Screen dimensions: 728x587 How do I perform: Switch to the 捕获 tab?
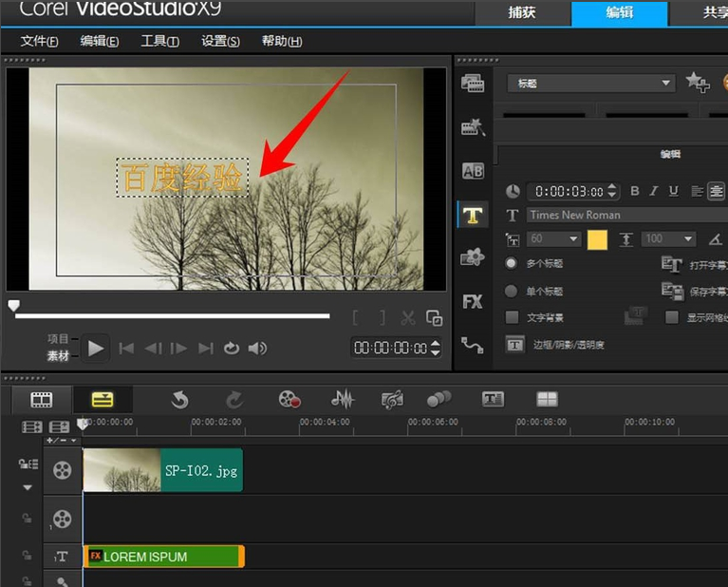tap(522, 12)
